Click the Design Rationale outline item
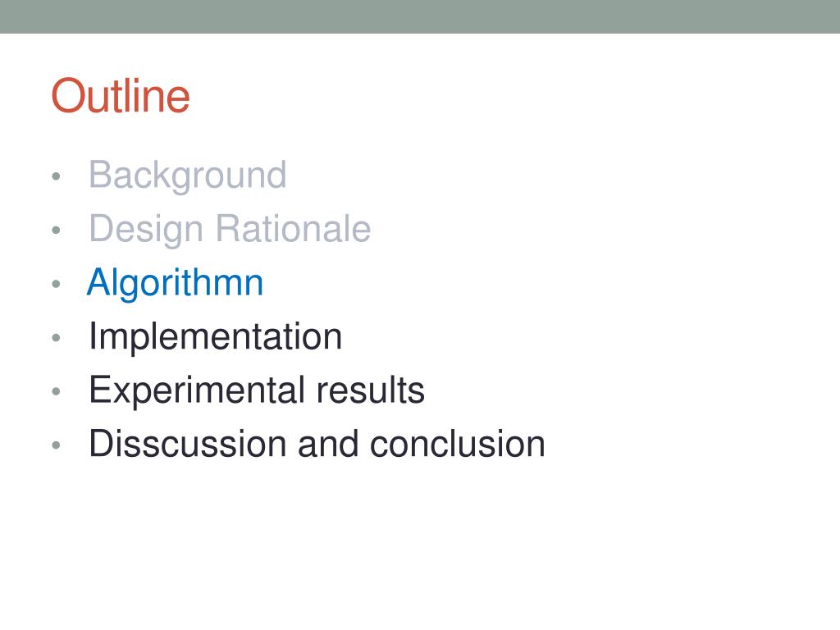This screenshot has height=630, width=840. pyautogui.click(x=230, y=229)
